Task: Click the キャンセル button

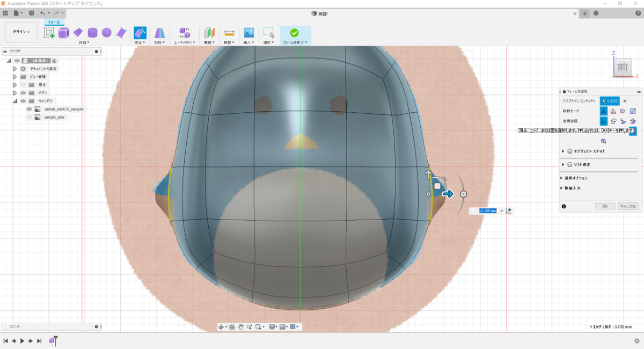Action: pyautogui.click(x=628, y=206)
